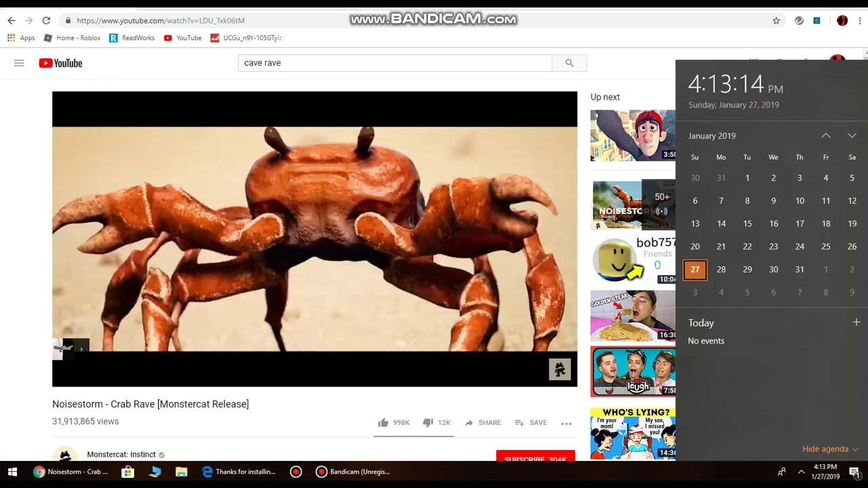Select January 15 in calendar
This screenshot has height=488, width=868.
pyautogui.click(x=747, y=224)
